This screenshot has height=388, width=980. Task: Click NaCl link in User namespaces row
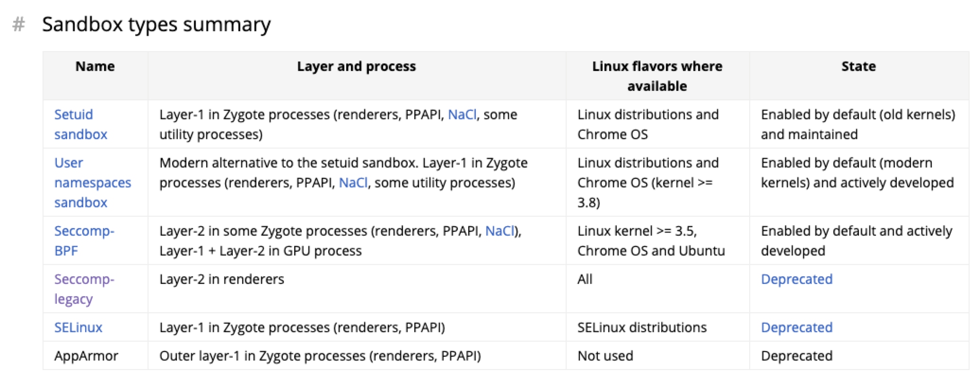point(353,183)
